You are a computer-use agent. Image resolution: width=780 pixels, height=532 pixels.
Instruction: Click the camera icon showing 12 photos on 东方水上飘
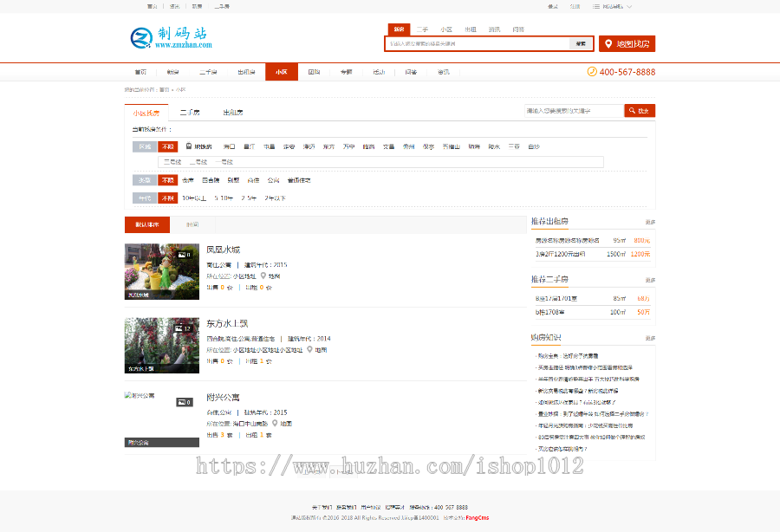178,328
